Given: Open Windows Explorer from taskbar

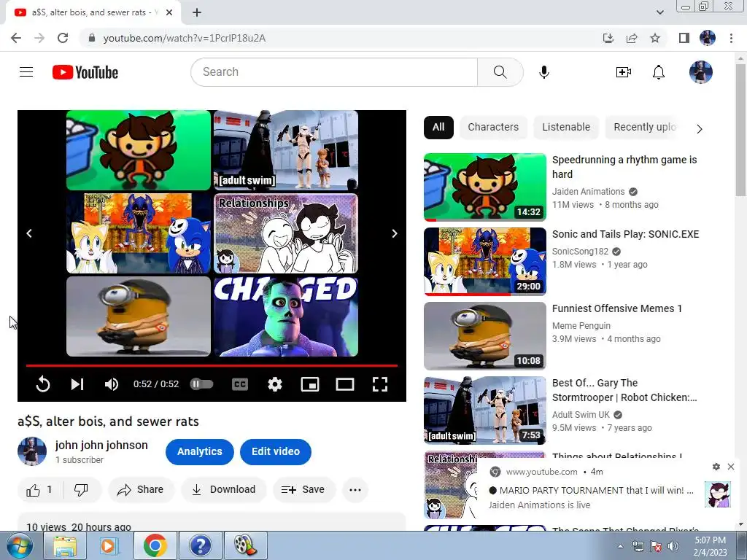Looking at the screenshot, I should coord(65,545).
